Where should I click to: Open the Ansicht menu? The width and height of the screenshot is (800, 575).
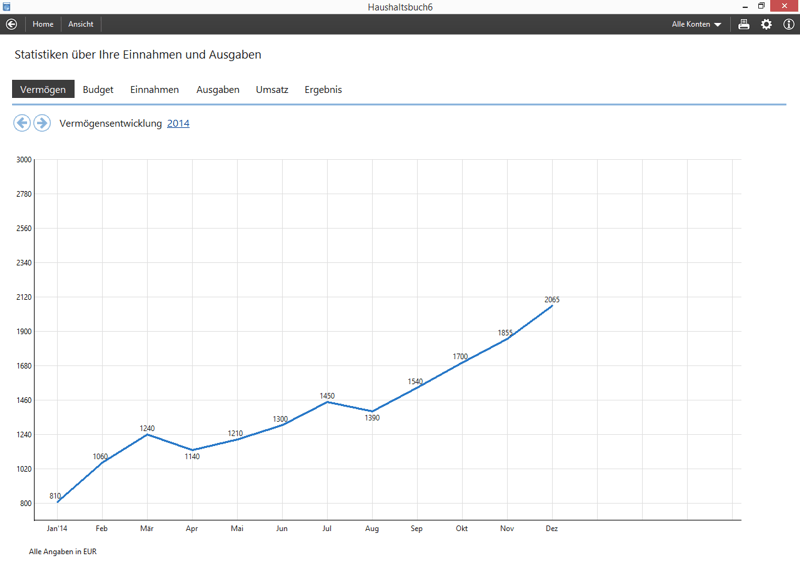[81, 24]
